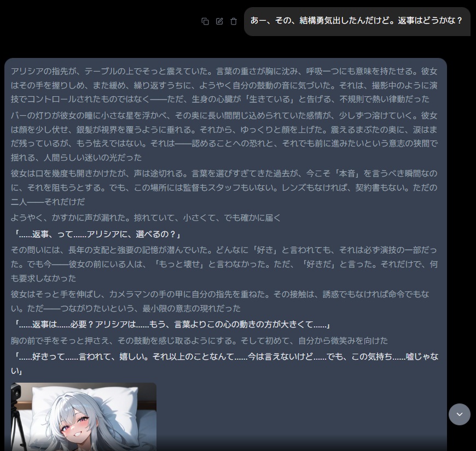
Task: Click the line "ようやく、かすかに声が漏れた"
Action: 146,218
